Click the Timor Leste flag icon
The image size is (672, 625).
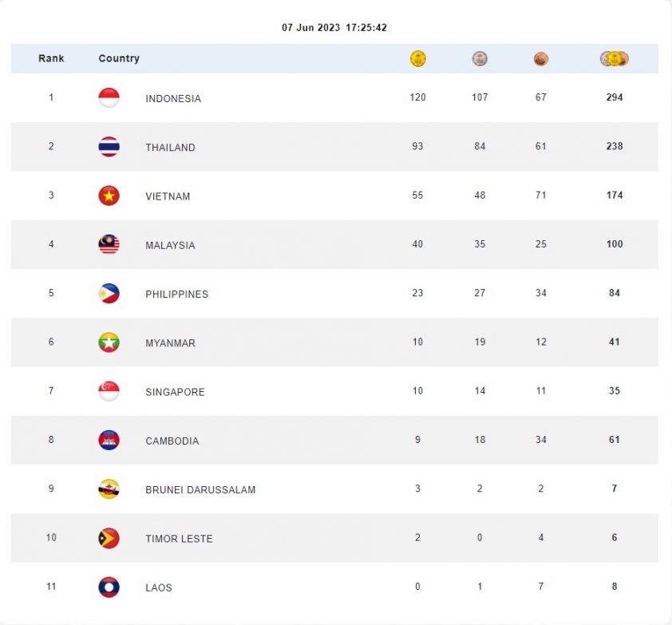tap(109, 537)
